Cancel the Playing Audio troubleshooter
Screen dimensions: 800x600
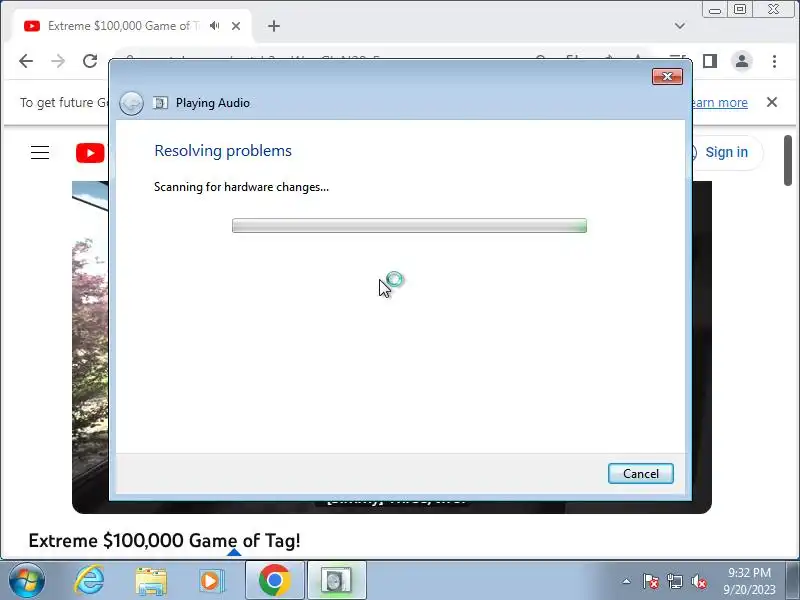640,473
